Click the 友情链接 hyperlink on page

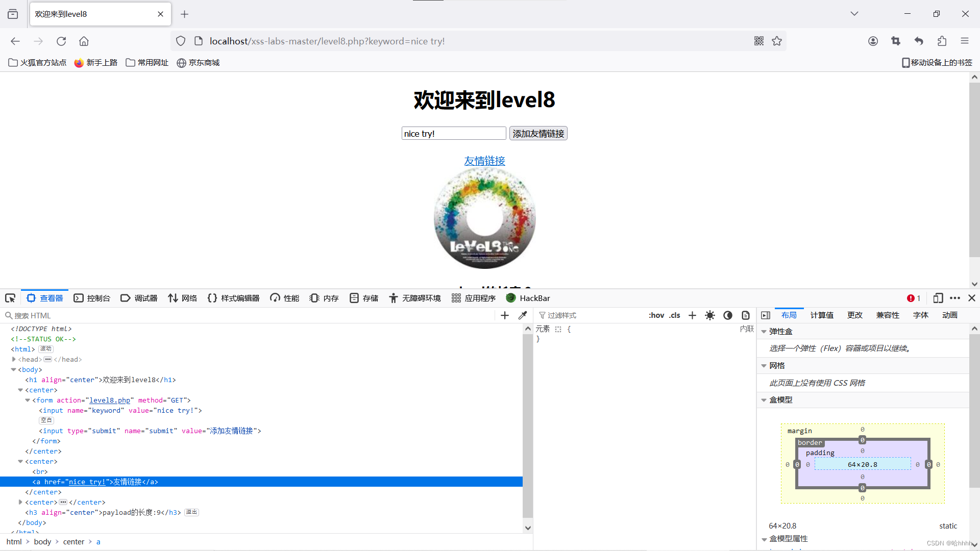coord(484,161)
